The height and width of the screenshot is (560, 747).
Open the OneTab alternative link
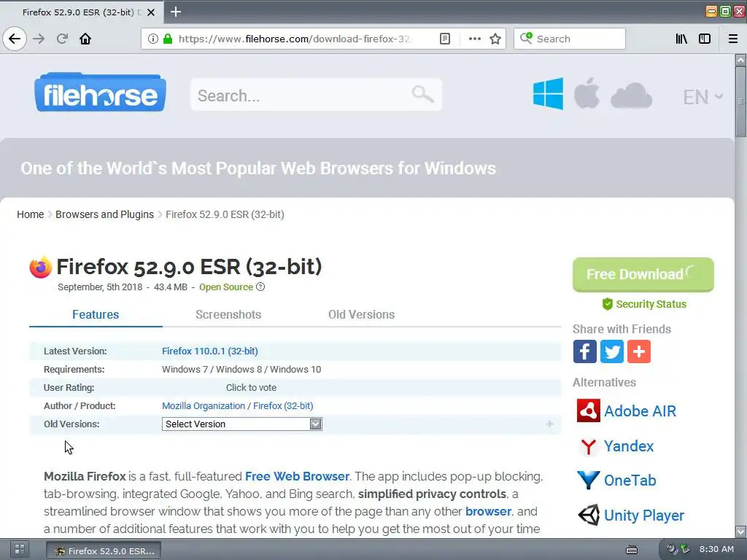pos(630,480)
